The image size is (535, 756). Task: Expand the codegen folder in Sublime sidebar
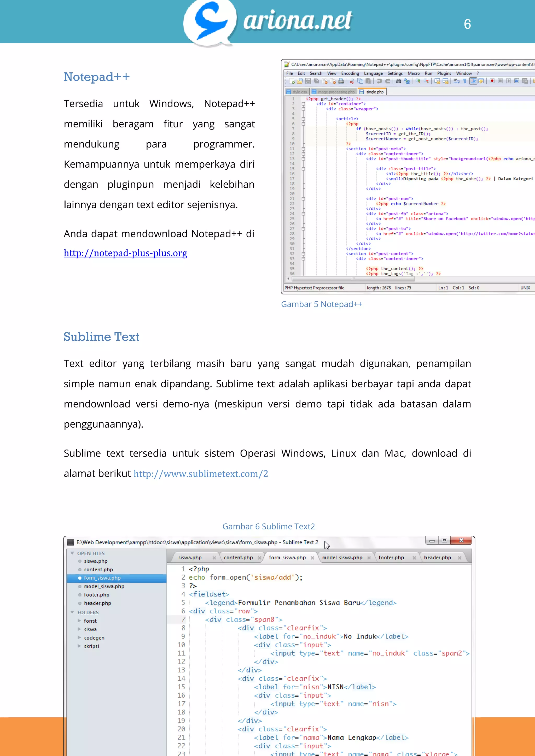79,637
